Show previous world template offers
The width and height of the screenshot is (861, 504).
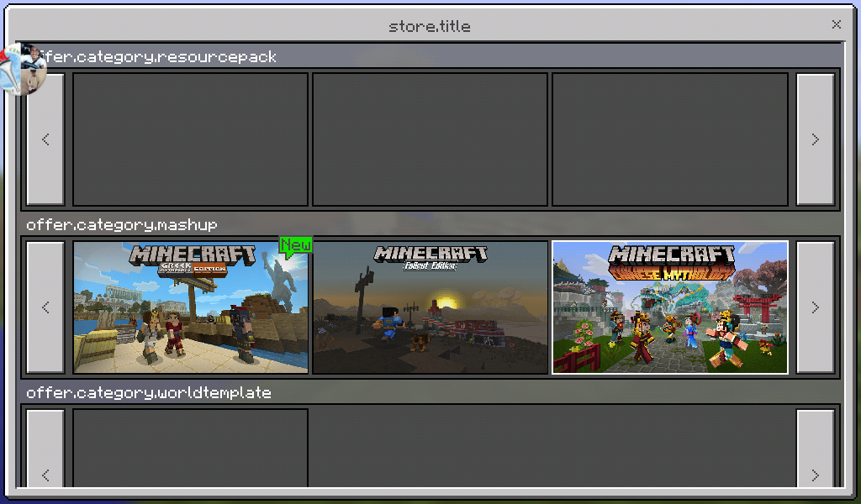click(45, 449)
